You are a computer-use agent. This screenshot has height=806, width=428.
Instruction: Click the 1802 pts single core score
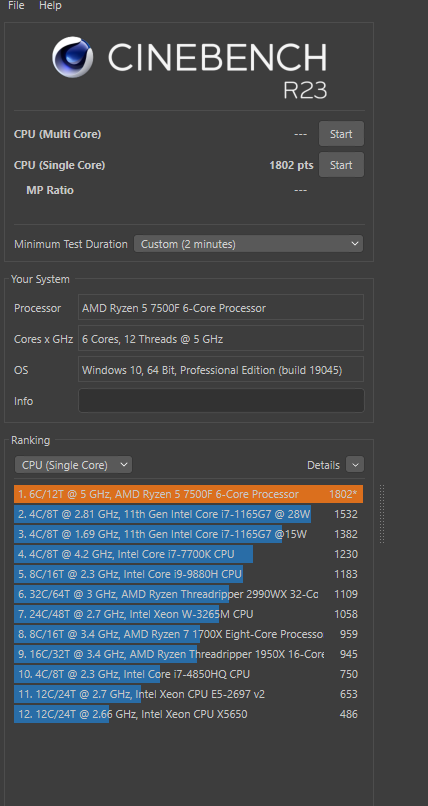click(291, 165)
